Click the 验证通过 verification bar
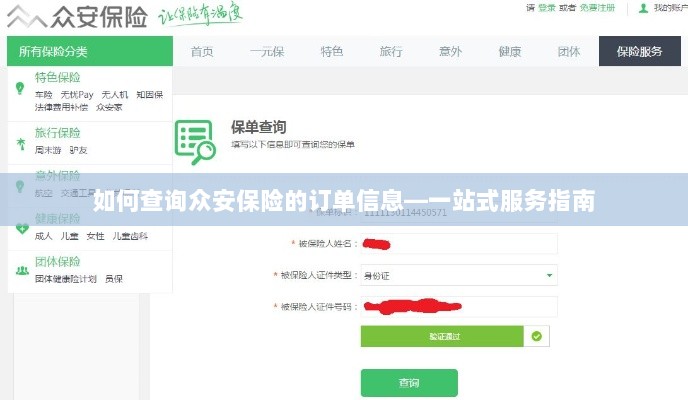The width and height of the screenshot is (688, 400). pos(442,336)
